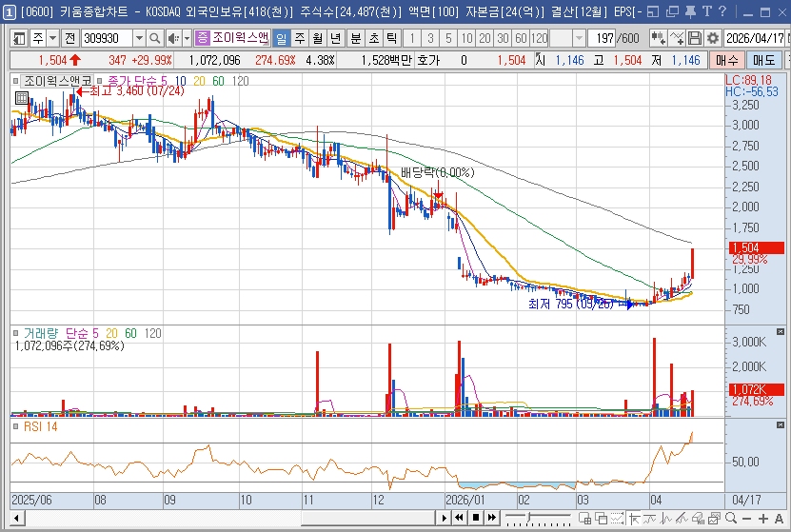Screen dimensions: 791x532
Task: Rewind chart replay
Action: click(459, 518)
